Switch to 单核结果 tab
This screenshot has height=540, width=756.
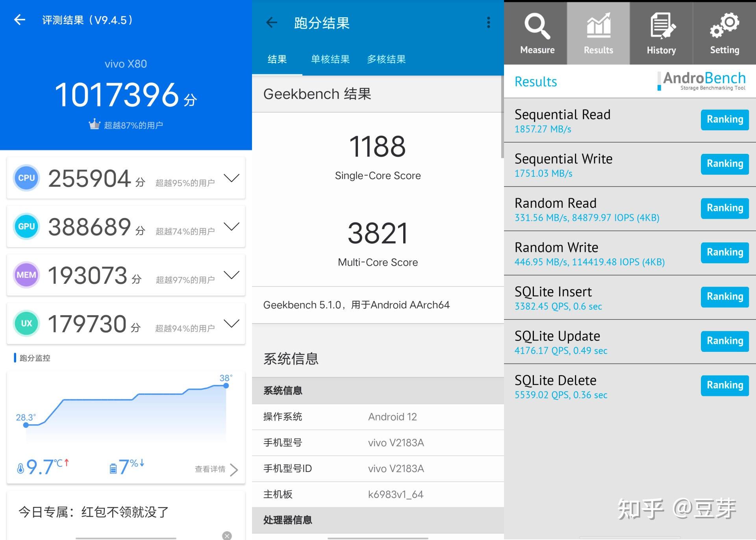tap(330, 59)
